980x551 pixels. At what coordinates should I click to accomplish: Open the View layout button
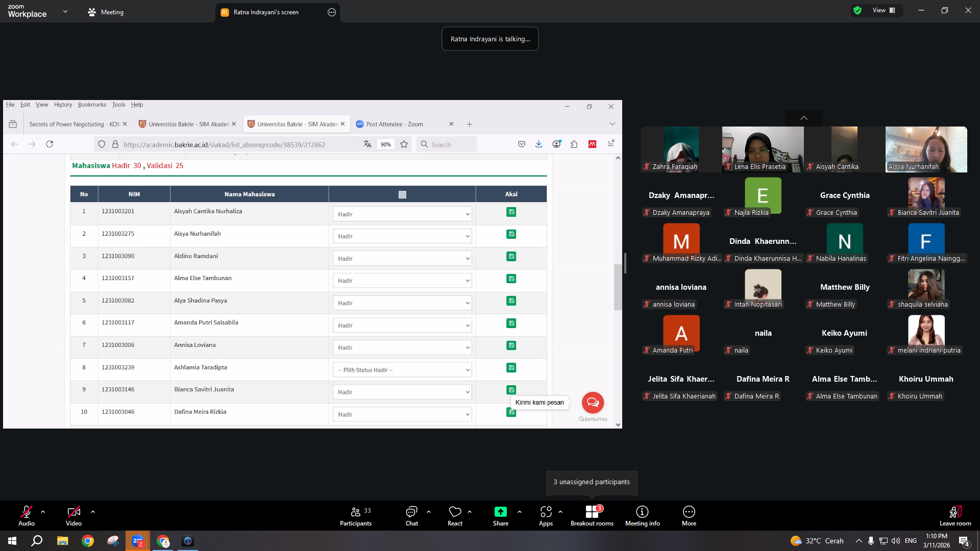tap(884, 10)
